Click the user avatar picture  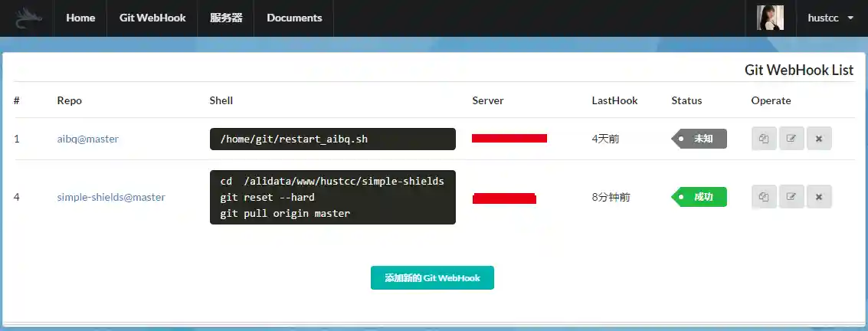pyautogui.click(x=770, y=18)
